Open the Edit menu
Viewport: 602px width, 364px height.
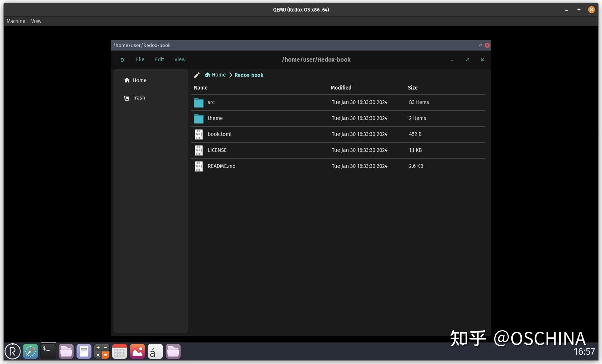point(159,59)
